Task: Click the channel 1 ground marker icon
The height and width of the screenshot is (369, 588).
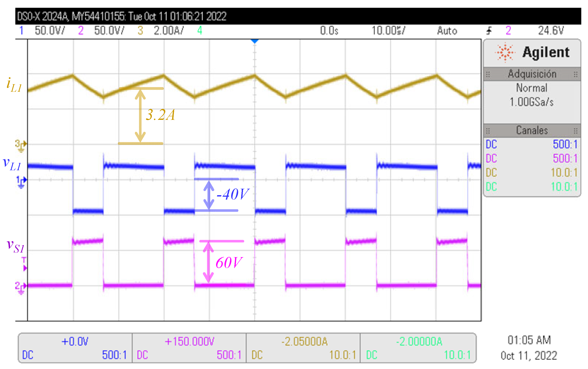Action: (x=21, y=182)
